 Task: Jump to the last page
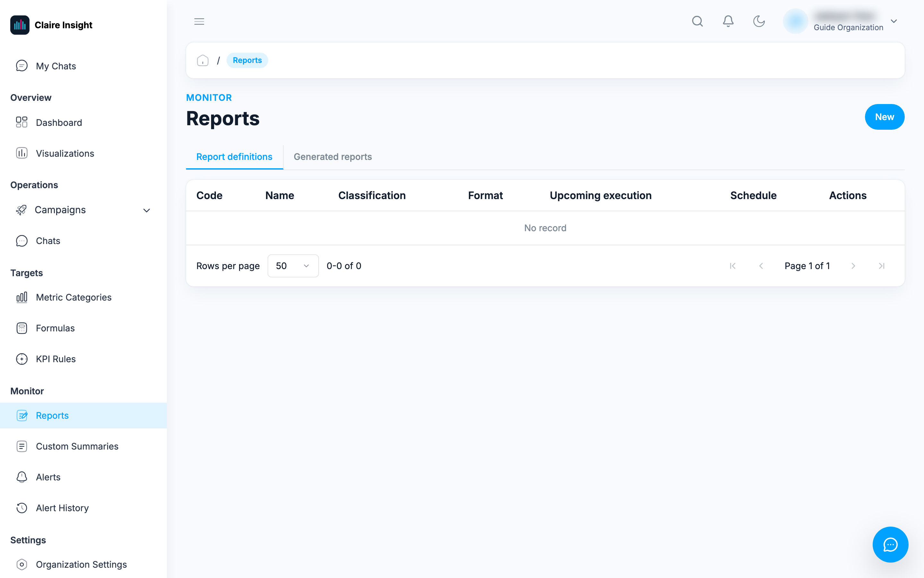click(882, 266)
